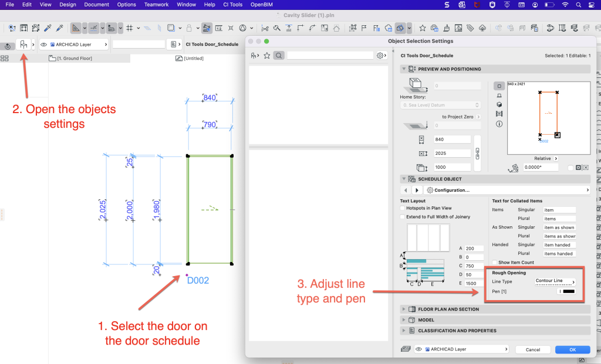Click the E value field showing 1500
This screenshot has height=364, width=601.
(474, 283)
